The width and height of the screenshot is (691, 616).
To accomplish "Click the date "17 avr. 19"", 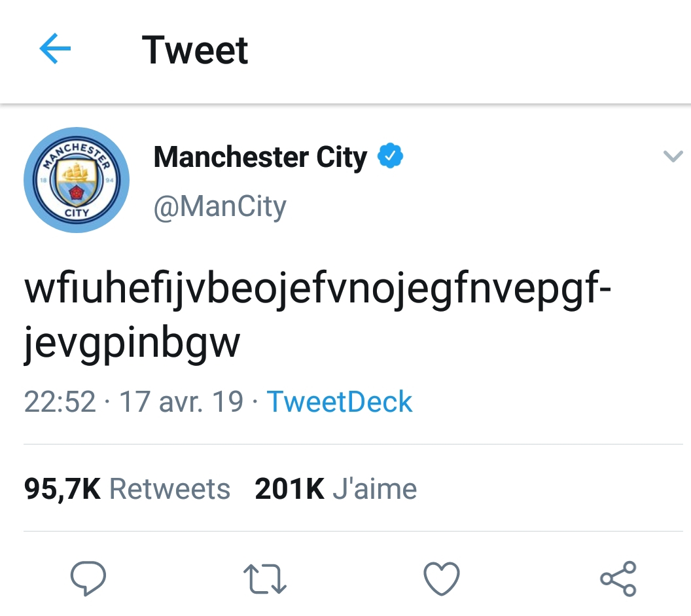I will point(181,401).
